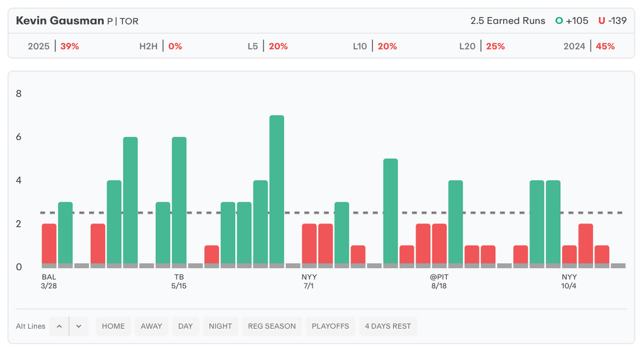Click the red Under 'U' icon

tap(601, 21)
